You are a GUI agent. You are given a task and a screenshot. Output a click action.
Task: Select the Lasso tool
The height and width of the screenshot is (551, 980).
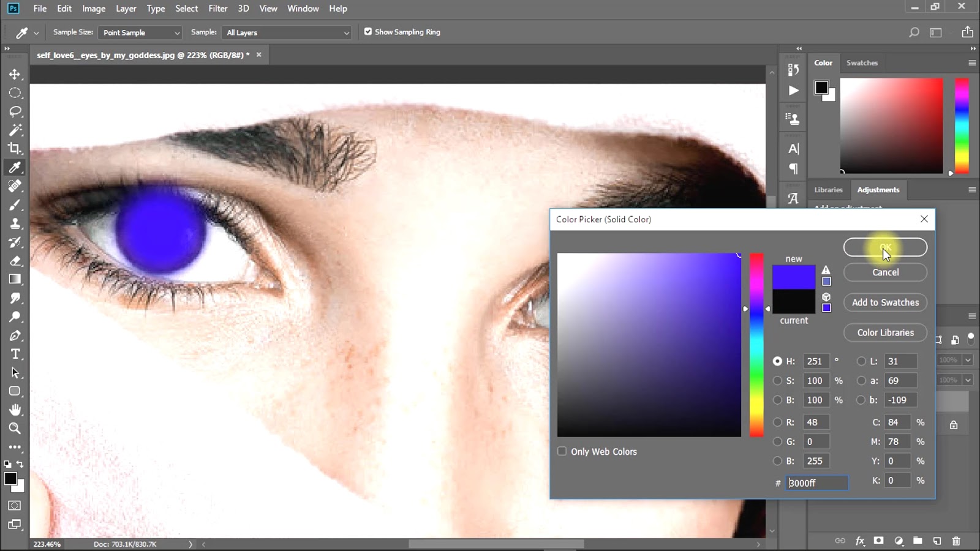(x=15, y=111)
